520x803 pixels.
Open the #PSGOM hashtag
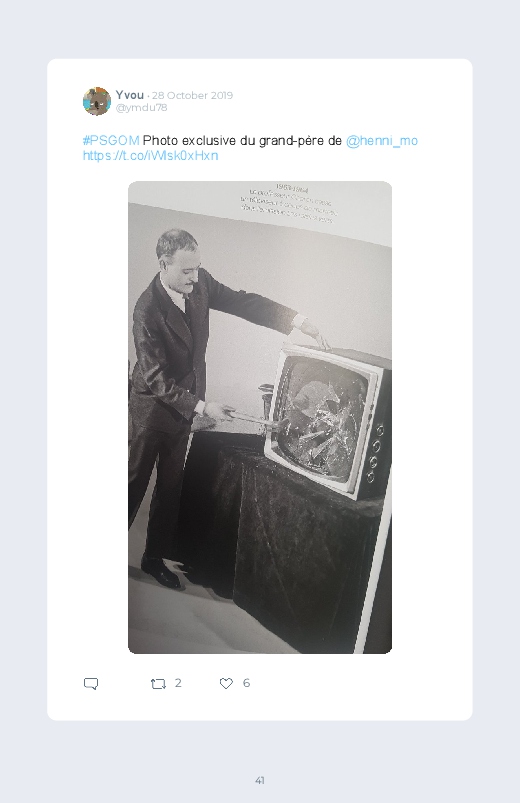click(111, 140)
